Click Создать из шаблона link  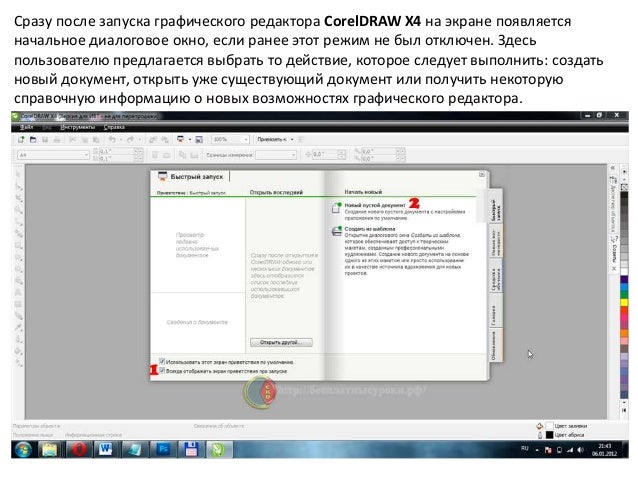click(x=369, y=229)
